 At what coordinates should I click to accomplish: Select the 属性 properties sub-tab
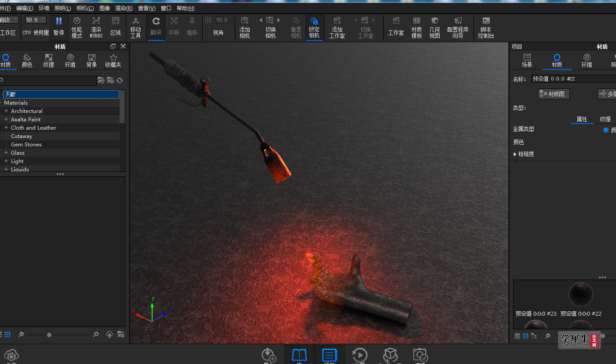582,119
